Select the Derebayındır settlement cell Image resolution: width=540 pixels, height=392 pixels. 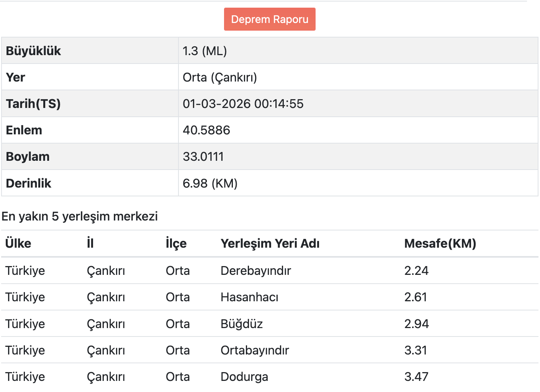pyautogui.click(x=256, y=271)
